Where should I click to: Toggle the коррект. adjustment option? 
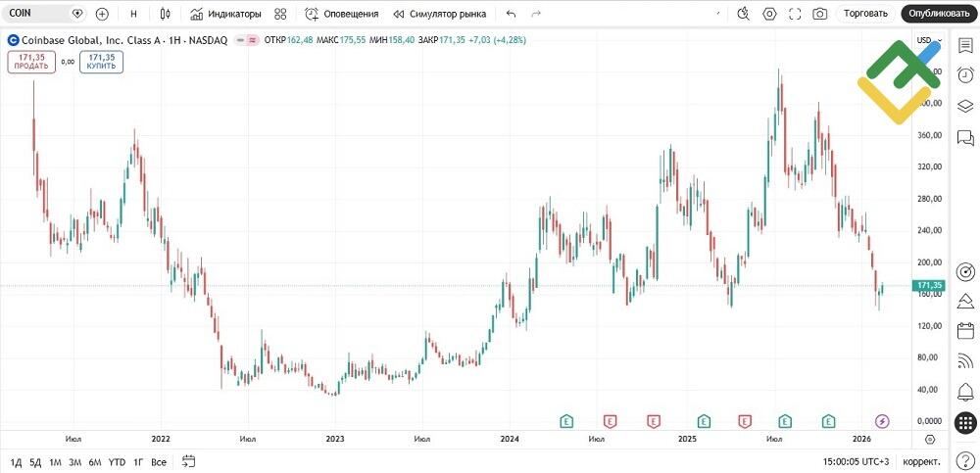click(x=922, y=462)
